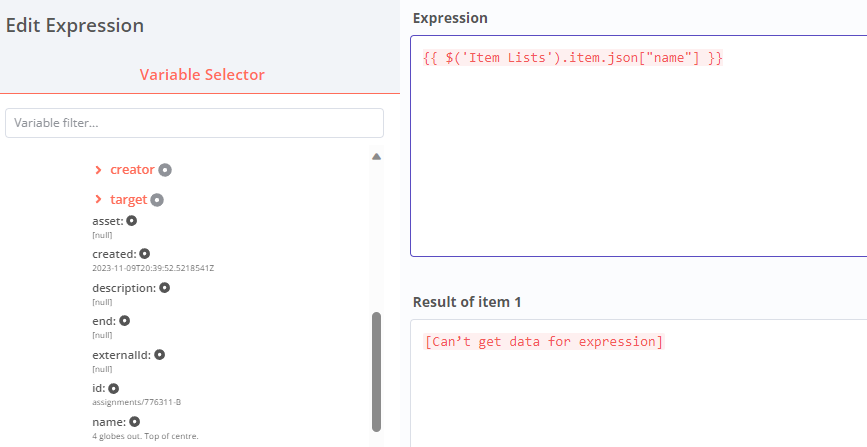This screenshot has width=867, height=447.
Task: Click the dot icon beside asset
Action: click(x=131, y=221)
